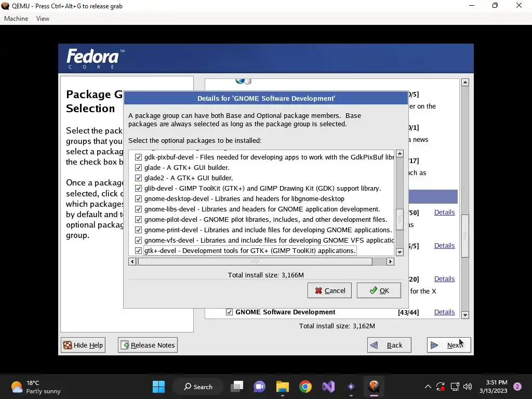Open the taskbar Search box
The width and height of the screenshot is (532, 399).
pos(198,387)
